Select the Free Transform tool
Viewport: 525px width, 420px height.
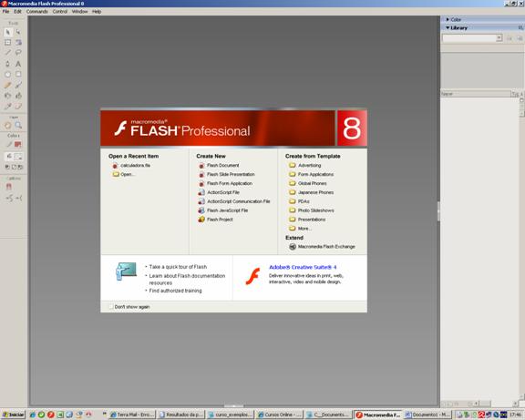pyautogui.click(x=7, y=43)
